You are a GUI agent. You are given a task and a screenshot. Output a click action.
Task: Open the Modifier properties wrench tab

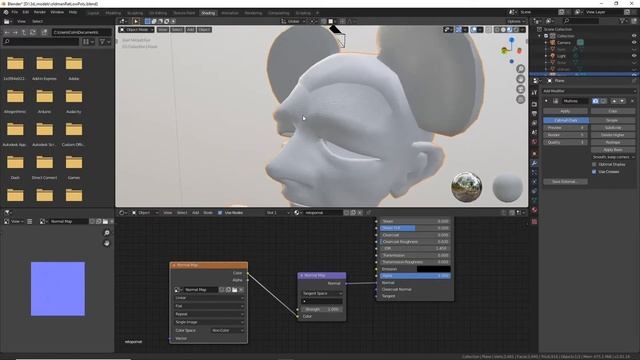pos(534,163)
